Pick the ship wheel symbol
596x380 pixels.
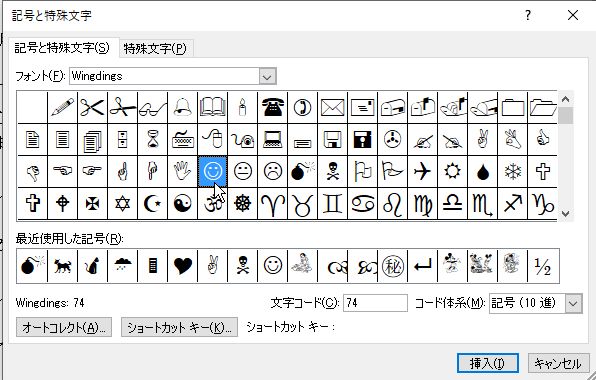[x=243, y=204]
